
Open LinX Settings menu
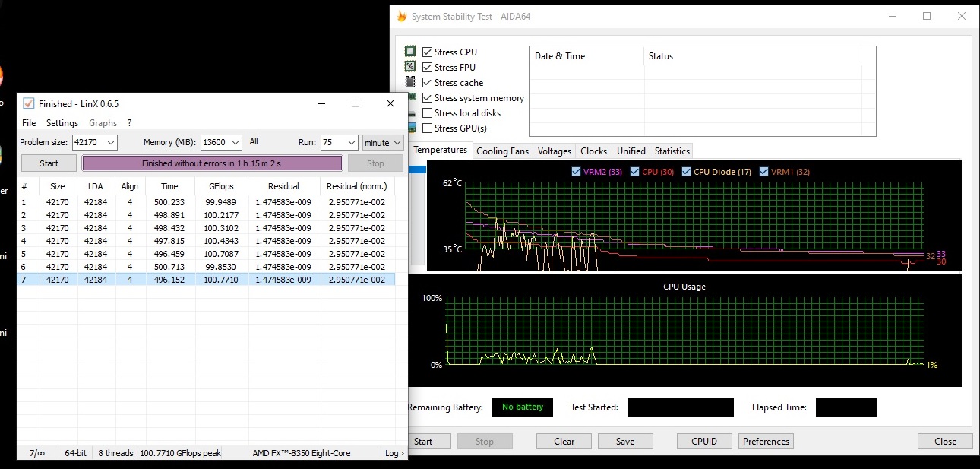62,123
